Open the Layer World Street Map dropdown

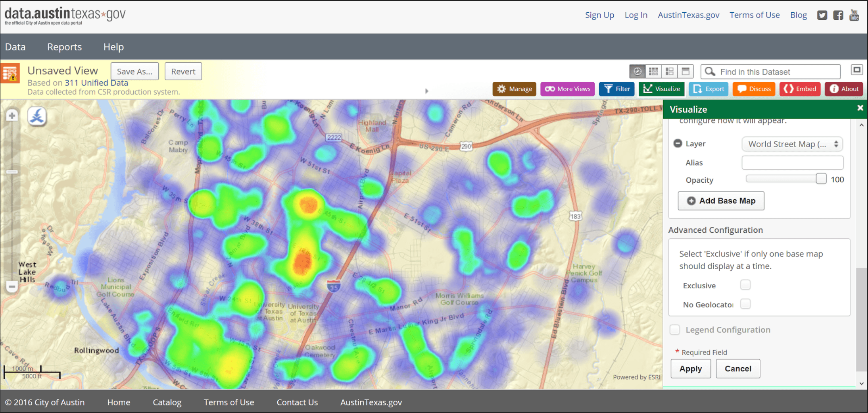pyautogui.click(x=792, y=144)
